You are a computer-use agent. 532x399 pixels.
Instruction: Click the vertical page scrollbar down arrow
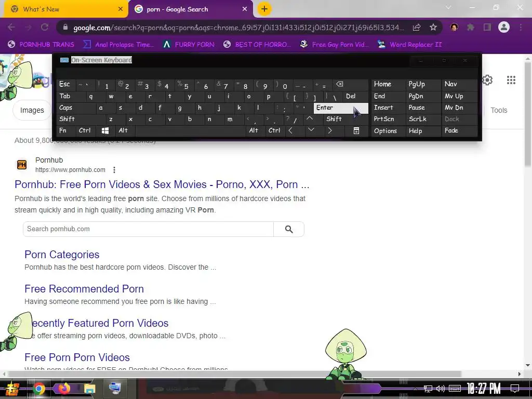(x=528, y=365)
